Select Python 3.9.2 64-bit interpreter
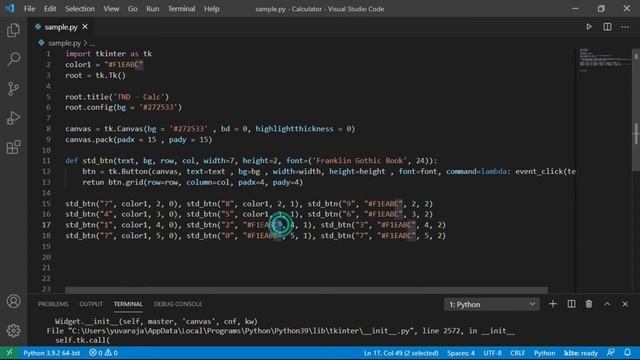Screen dimensions: 640x360 pyautogui.click(x=51, y=353)
